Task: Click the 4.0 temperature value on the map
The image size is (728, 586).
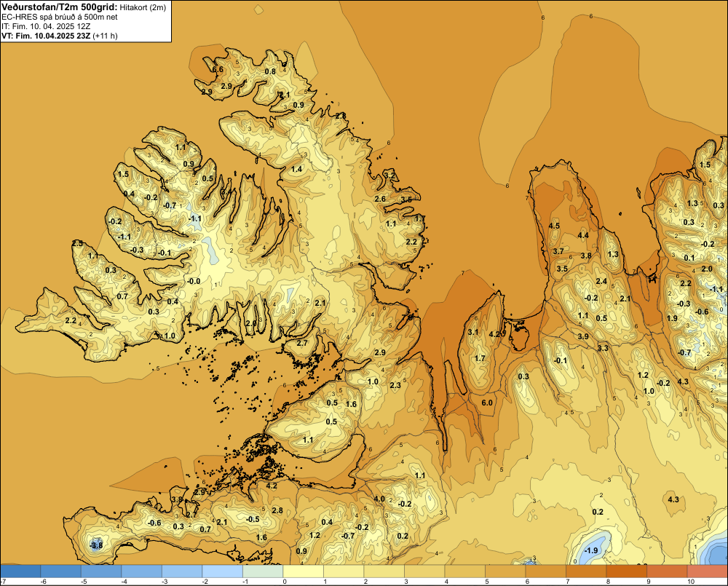Action: pos(379,499)
